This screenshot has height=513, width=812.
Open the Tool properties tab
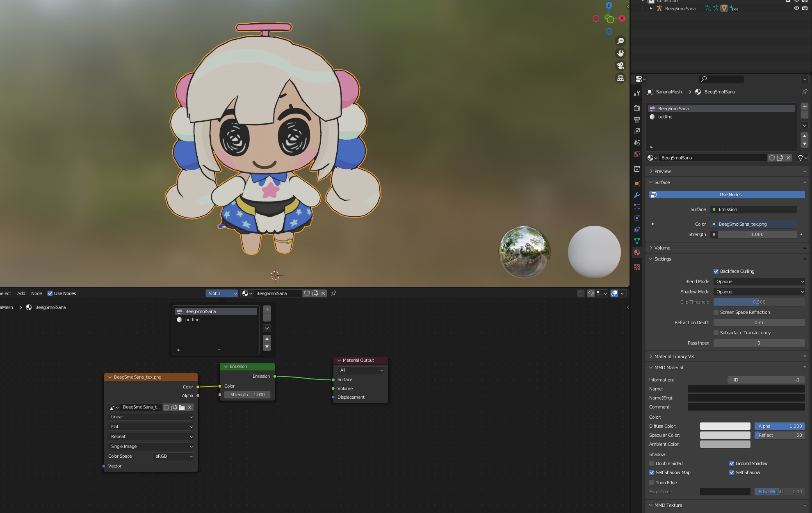pyautogui.click(x=636, y=93)
